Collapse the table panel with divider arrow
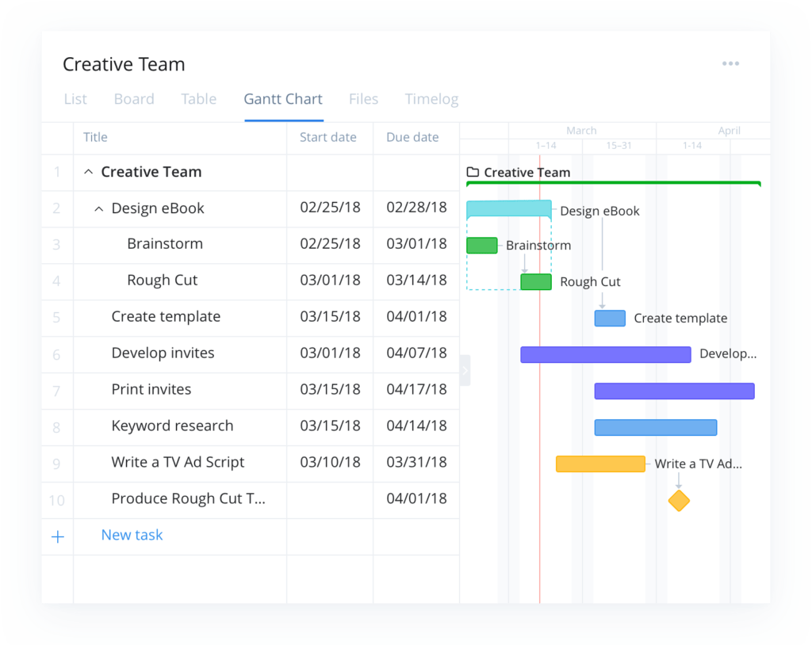Image resolution: width=812 pixels, height=645 pixels. 465,370
